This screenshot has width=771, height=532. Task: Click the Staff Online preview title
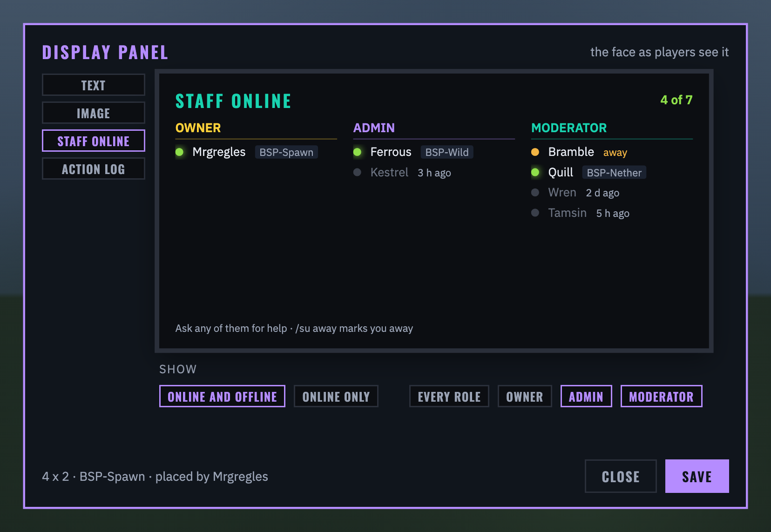click(233, 101)
